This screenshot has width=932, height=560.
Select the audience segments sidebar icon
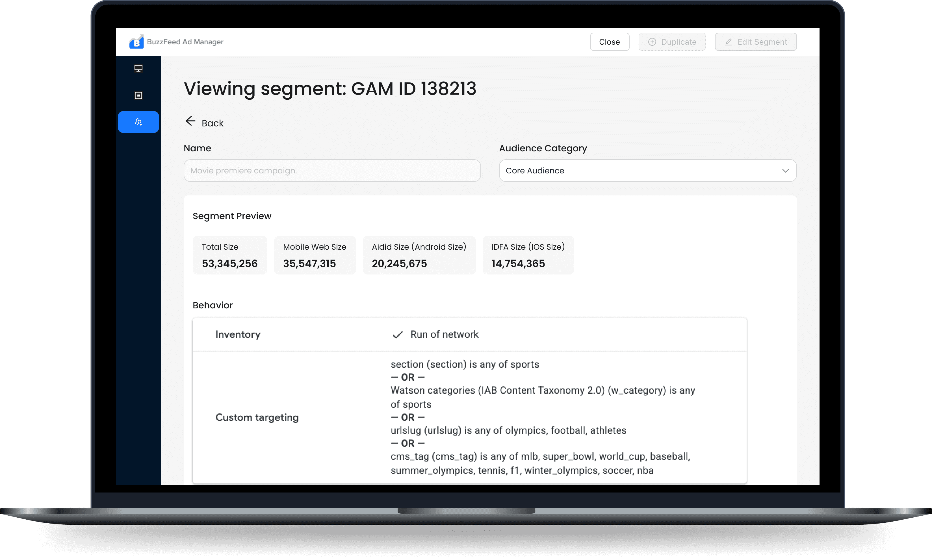tap(138, 122)
